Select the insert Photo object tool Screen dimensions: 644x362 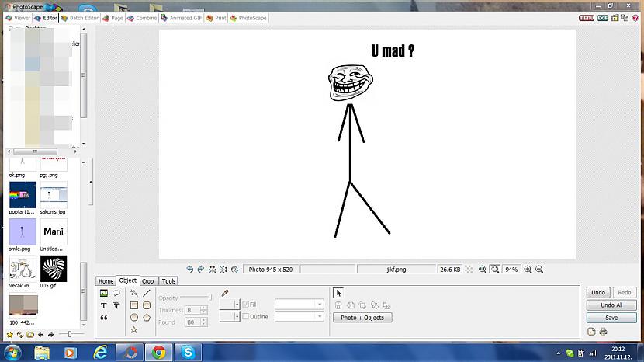tap(103, 294)
